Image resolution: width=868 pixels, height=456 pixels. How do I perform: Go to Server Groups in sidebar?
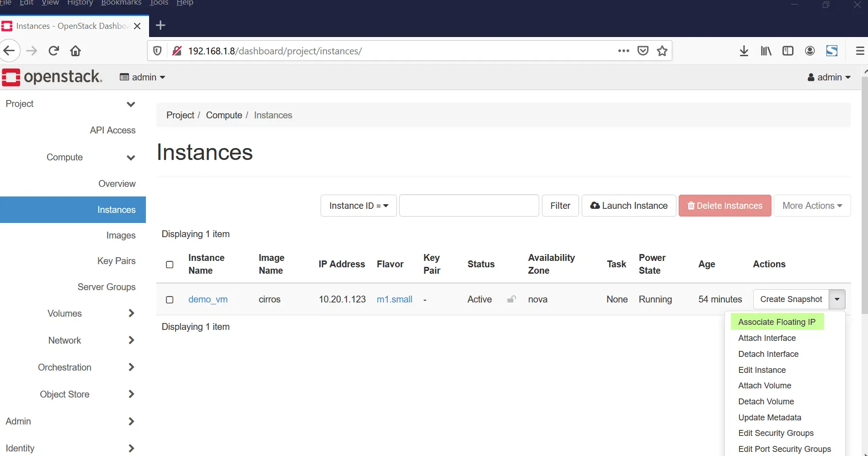pyautogui.click(x=107, y=287)
